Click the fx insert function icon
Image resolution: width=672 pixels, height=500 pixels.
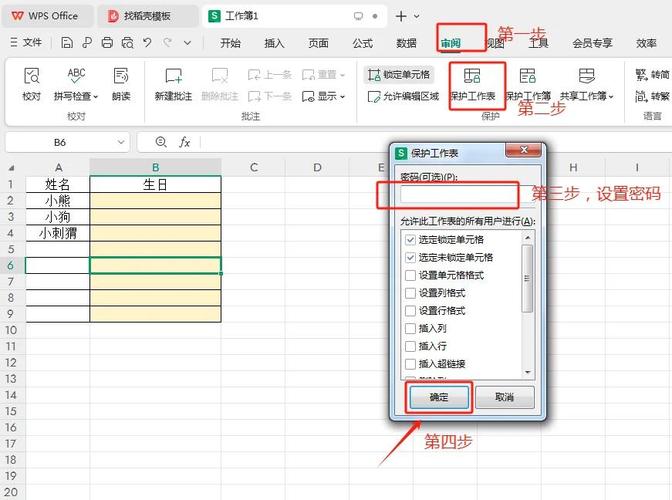(x=184, y=142)
